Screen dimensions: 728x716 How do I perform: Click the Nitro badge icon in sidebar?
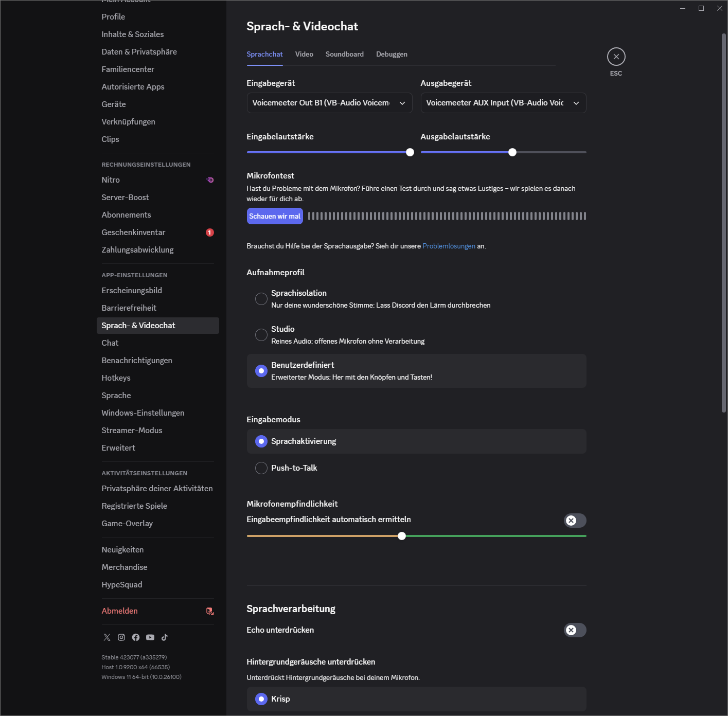[210, 180]
